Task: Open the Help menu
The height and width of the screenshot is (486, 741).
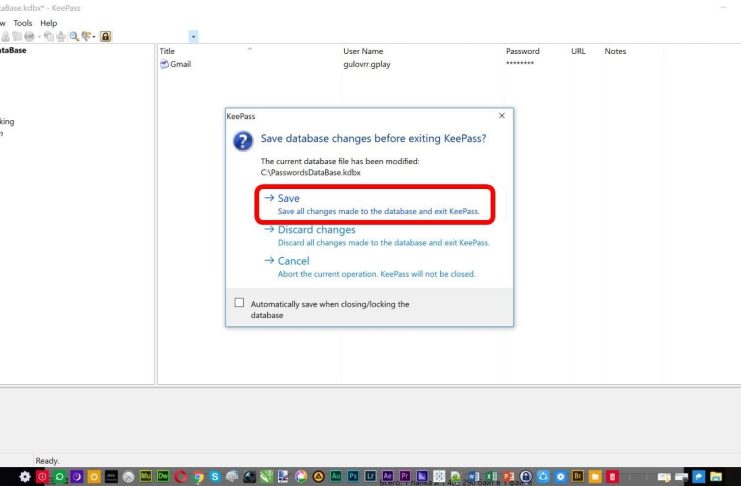Action: click(x=48, y=23)
